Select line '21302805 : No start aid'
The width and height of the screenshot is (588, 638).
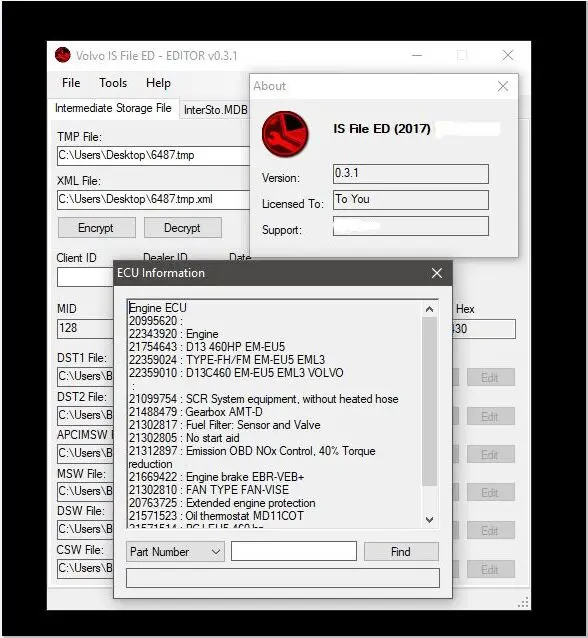pos(184,438)
